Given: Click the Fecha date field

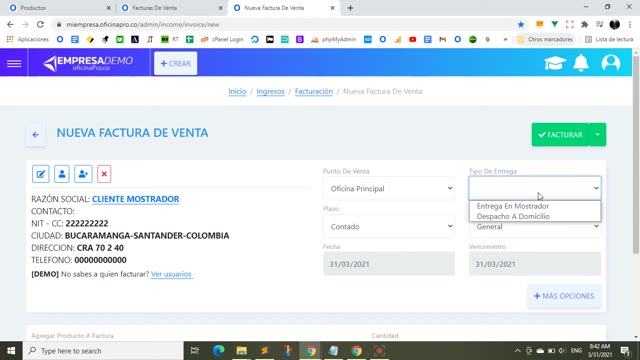Looking at the screenshot, I should pos(389,264).
